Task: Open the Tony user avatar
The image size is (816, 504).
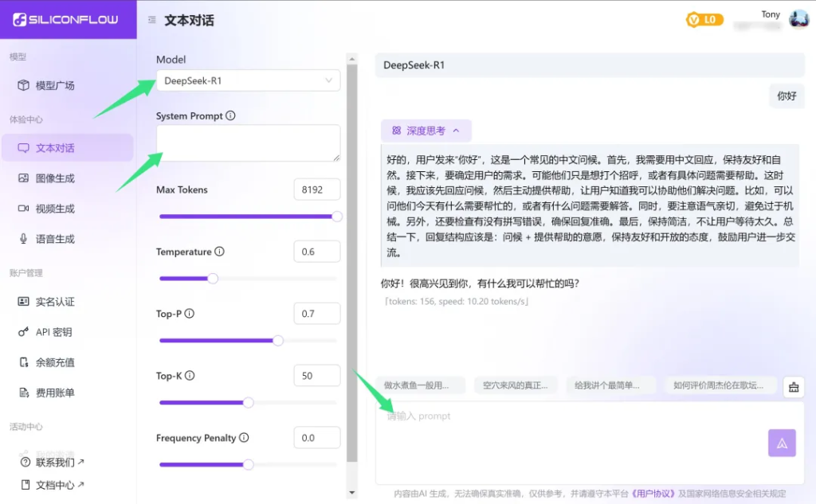Action: click(x=798, y=19)
